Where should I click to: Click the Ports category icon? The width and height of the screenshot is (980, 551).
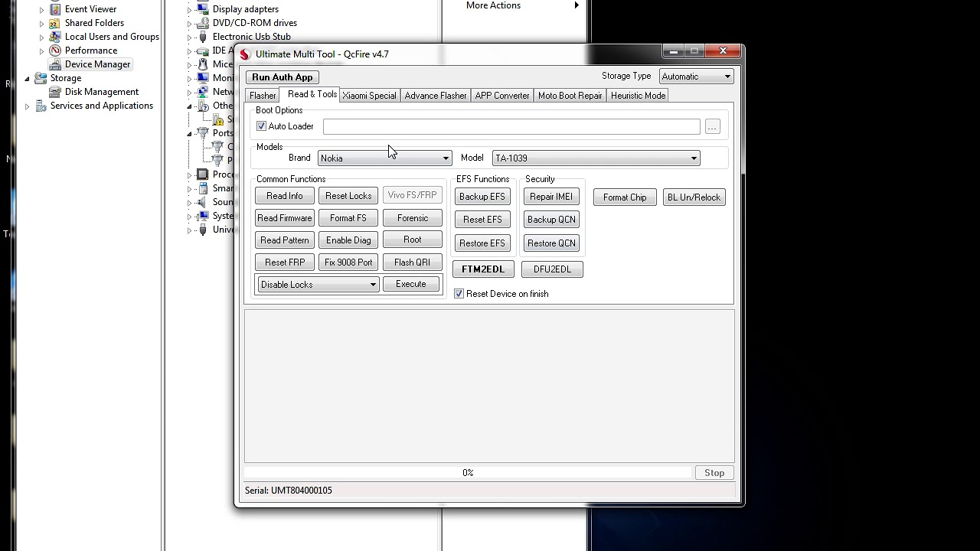(203, 133)
